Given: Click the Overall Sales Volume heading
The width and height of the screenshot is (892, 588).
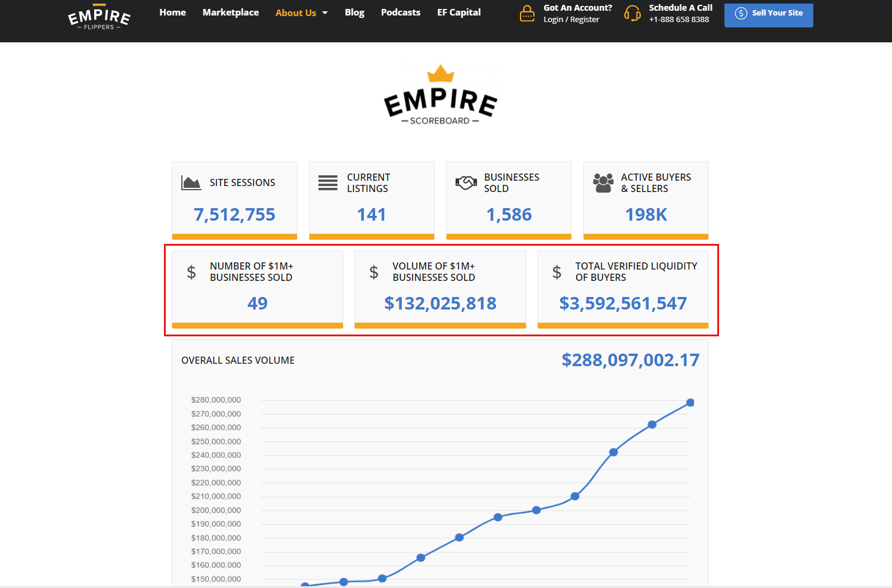Looking at the screenshot, I should tap(238, 360).
